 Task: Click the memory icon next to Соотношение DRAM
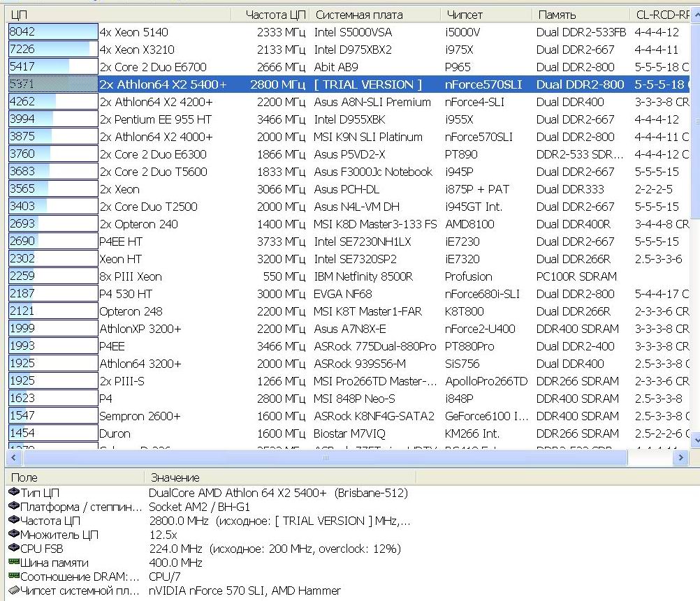click(14, 577)
